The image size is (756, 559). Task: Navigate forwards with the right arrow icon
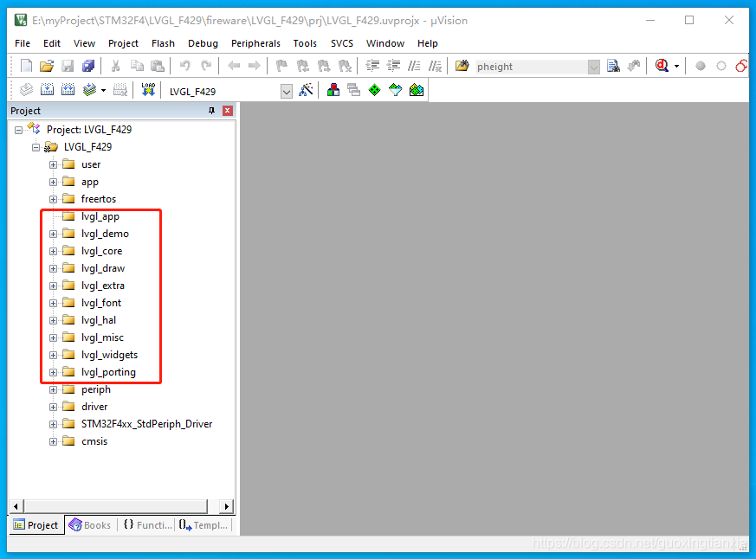tap(254, 66)
